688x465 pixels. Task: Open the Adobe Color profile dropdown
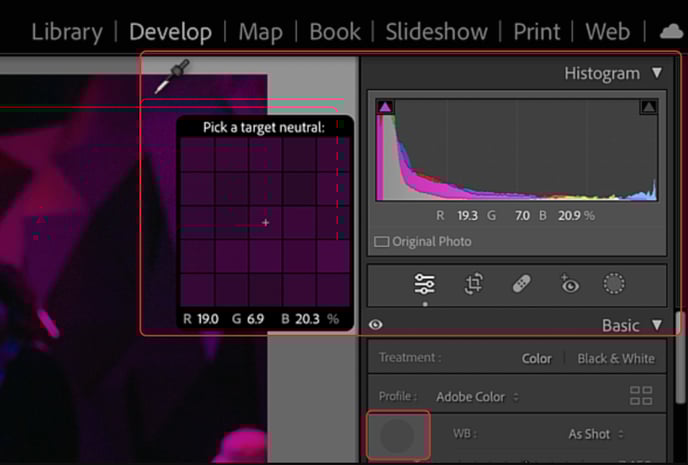click(477, 397)
